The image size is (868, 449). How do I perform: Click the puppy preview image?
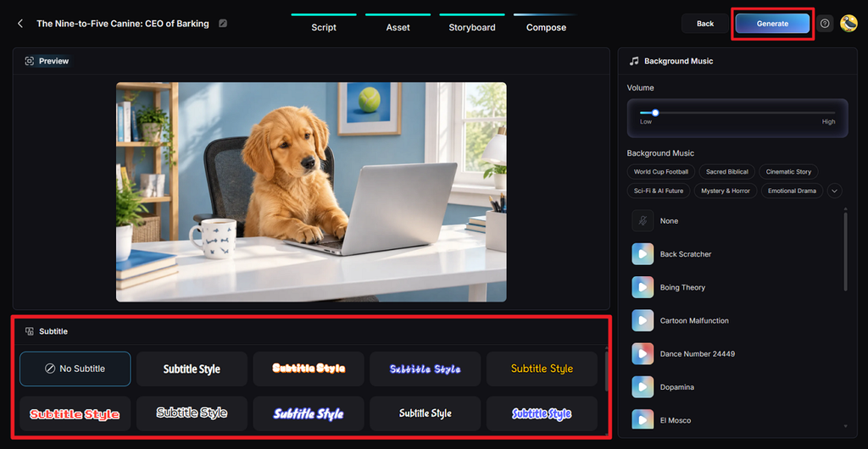(x=311, y=191)
